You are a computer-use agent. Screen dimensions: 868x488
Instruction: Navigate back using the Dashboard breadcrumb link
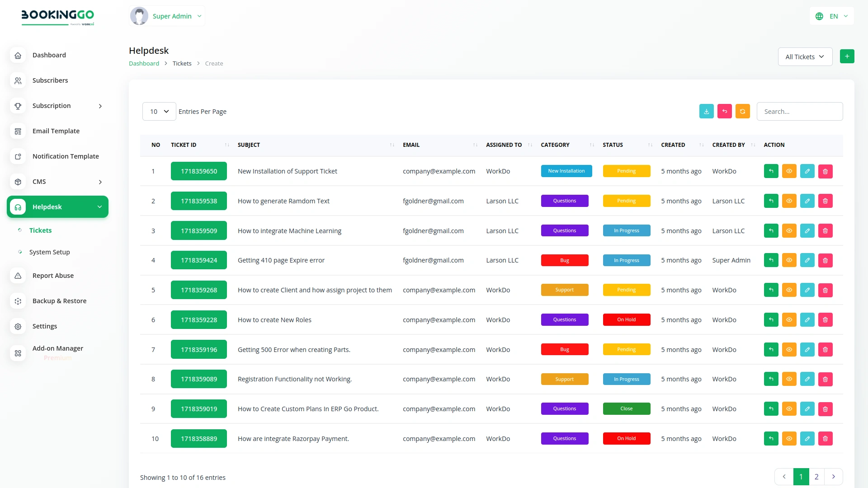point(144,63)
